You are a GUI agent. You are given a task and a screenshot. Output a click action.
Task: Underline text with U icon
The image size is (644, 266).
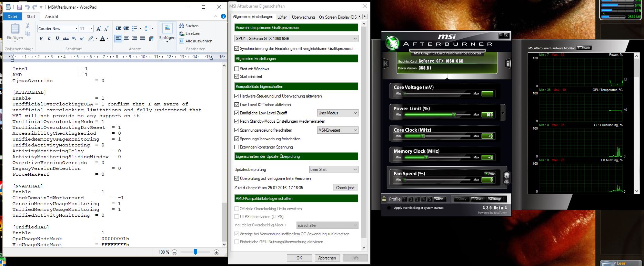57,39
